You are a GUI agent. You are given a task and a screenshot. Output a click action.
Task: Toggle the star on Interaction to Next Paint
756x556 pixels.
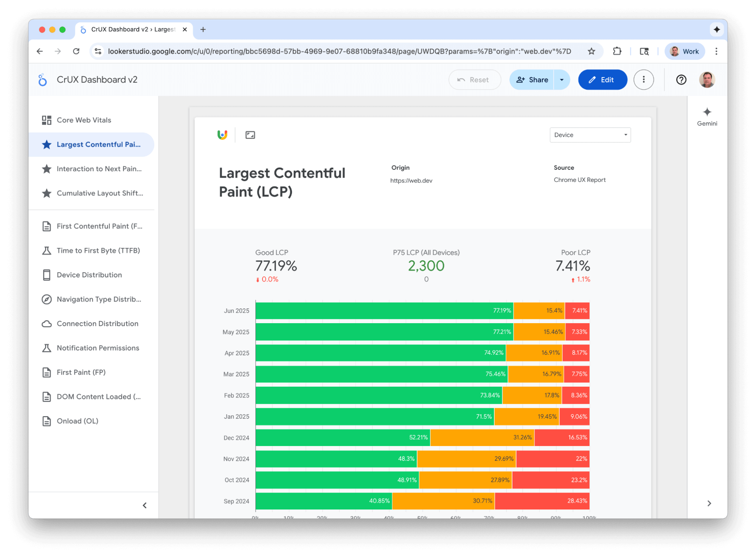click(47, 169)
